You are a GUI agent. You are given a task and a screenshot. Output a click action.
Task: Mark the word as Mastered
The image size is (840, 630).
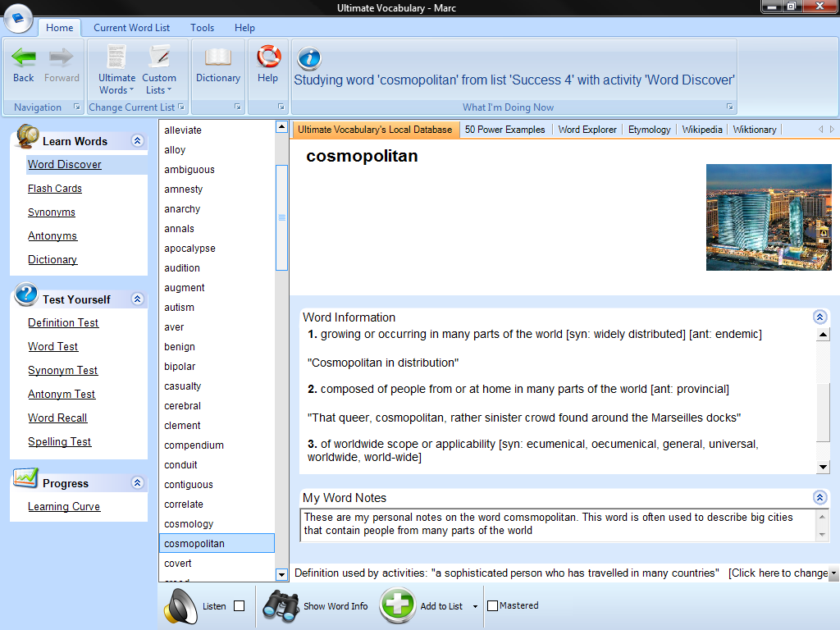[492, 606]
